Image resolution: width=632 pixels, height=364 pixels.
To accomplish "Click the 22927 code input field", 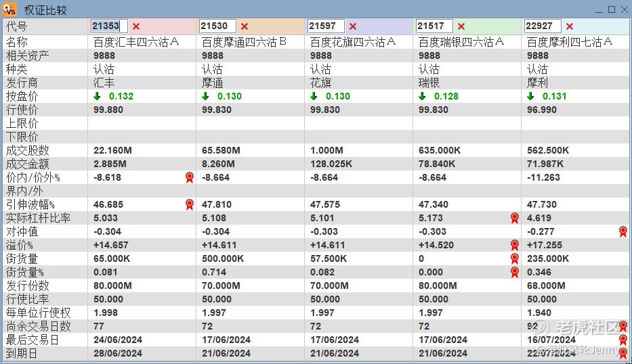I will coord(543,26).
